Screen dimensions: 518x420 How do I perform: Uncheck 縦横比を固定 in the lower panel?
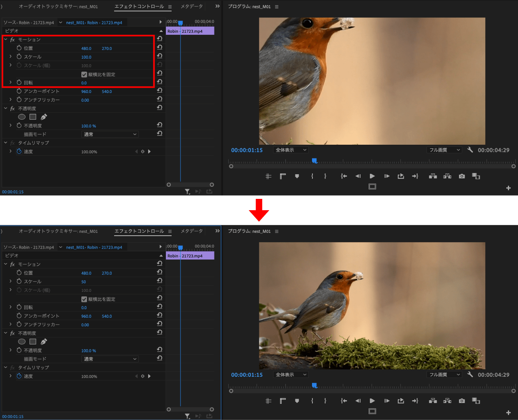(84, 299)
